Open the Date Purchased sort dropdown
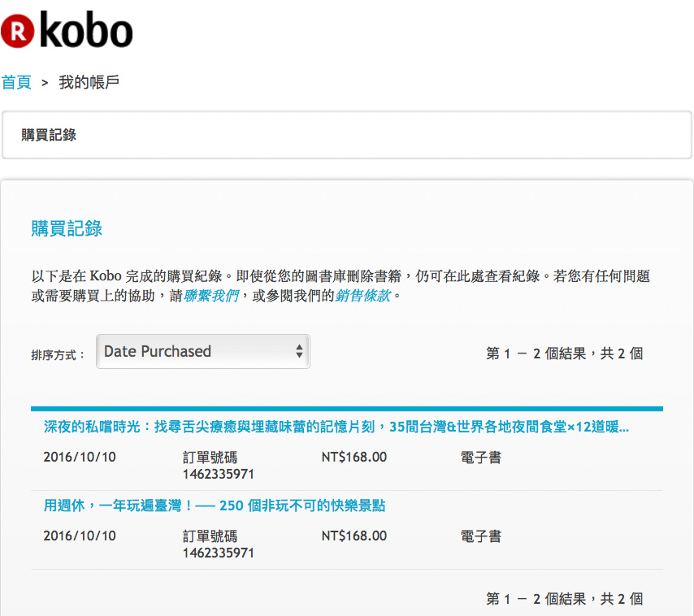The width and height of the screenshot is (694, 616). click(x=202, y=351)
